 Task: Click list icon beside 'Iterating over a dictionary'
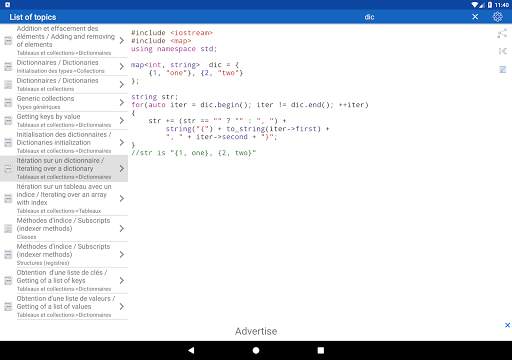click(x=8, y=169)
